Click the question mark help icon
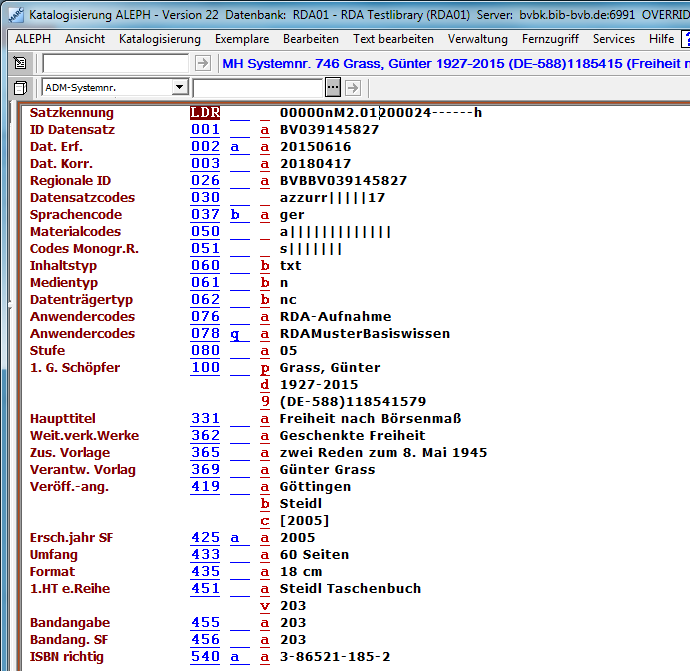This screenshot has width=690, height=671. click(685, 39)
